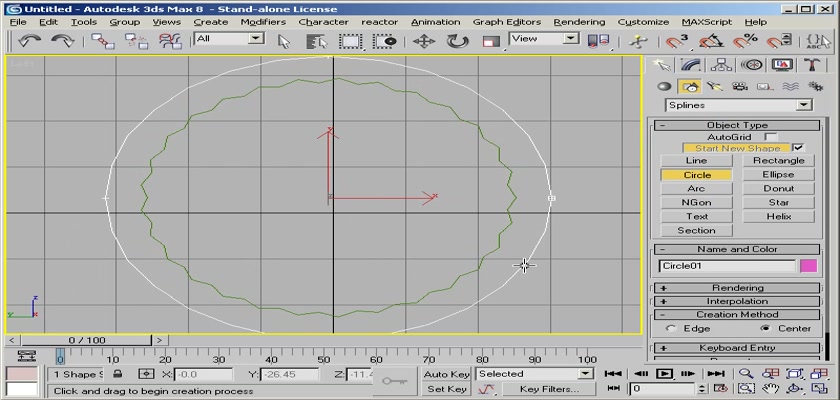Image resolution: width=840 pixels, height=400 pixels.
Task: Expand the Rendering rollout
Action: tap(737, 288)
